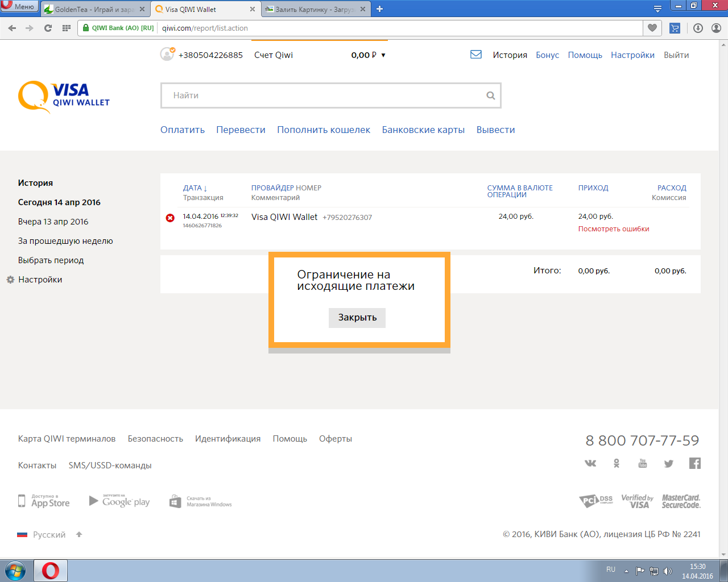Viewport: 728px width, 582px height.
Task: Click Закрыть button in the popup
Action: [357, 318]
